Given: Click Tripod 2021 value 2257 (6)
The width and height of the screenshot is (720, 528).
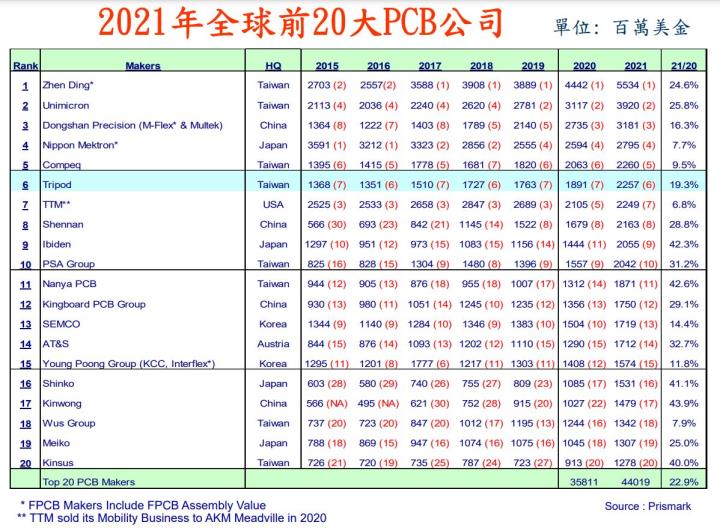Looking at the screenshot, I should 636,185.
